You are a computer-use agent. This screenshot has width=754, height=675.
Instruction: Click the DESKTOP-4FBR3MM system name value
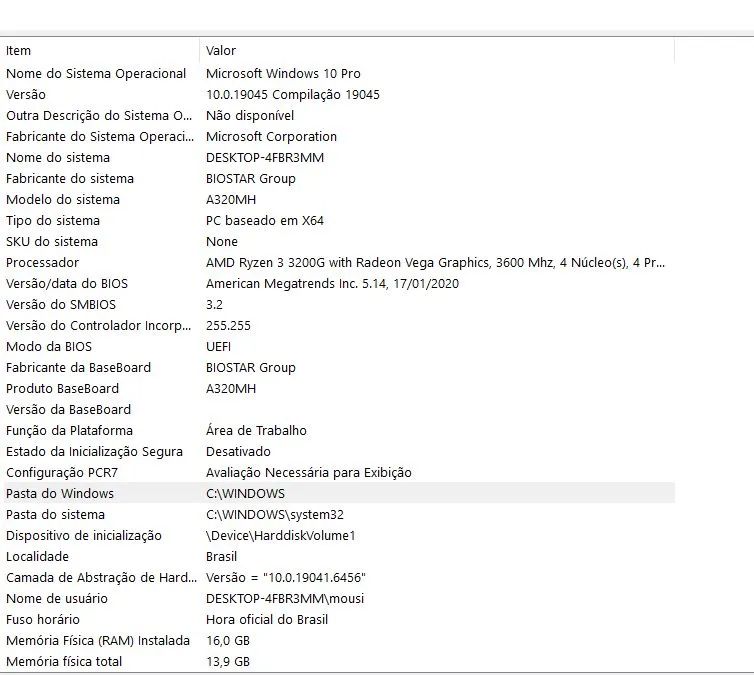click(x=265, y=158)
